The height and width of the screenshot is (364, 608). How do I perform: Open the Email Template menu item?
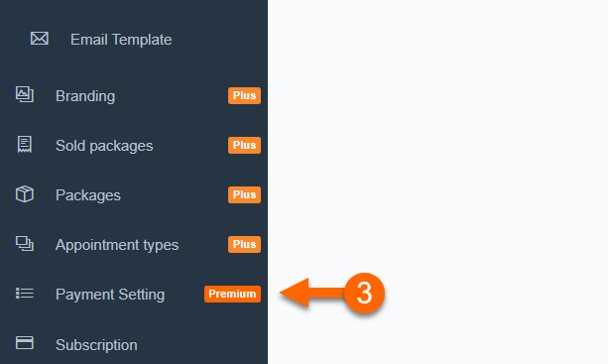(x=121, y=40)
